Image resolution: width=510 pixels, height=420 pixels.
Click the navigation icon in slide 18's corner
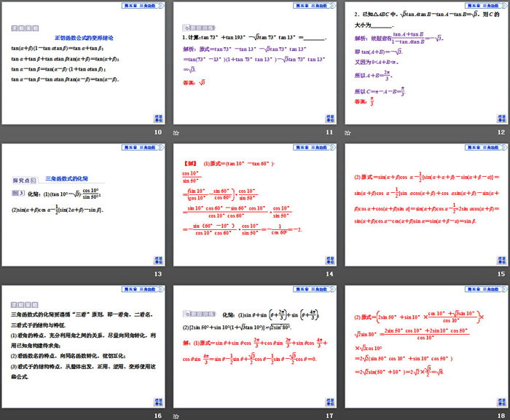tap(502, 402)
